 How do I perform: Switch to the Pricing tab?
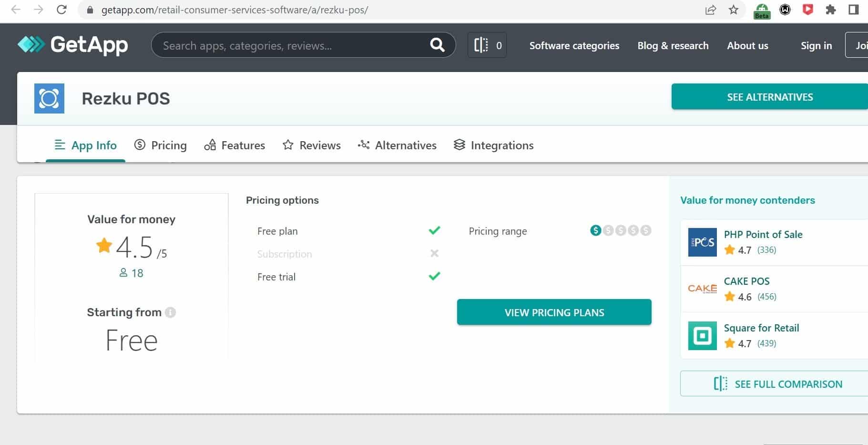[x=160, y=145]
